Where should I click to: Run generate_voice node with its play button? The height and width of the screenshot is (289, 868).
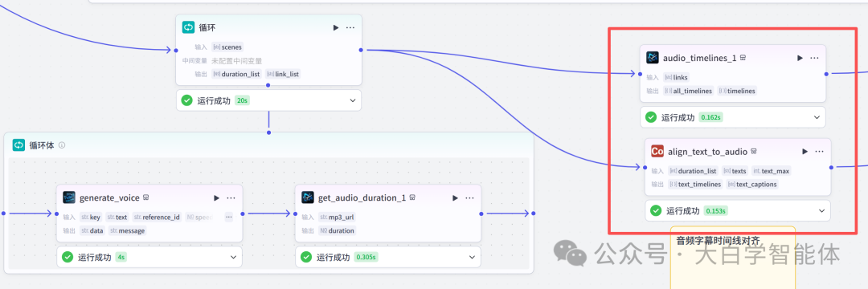click(x=216, y=197)
